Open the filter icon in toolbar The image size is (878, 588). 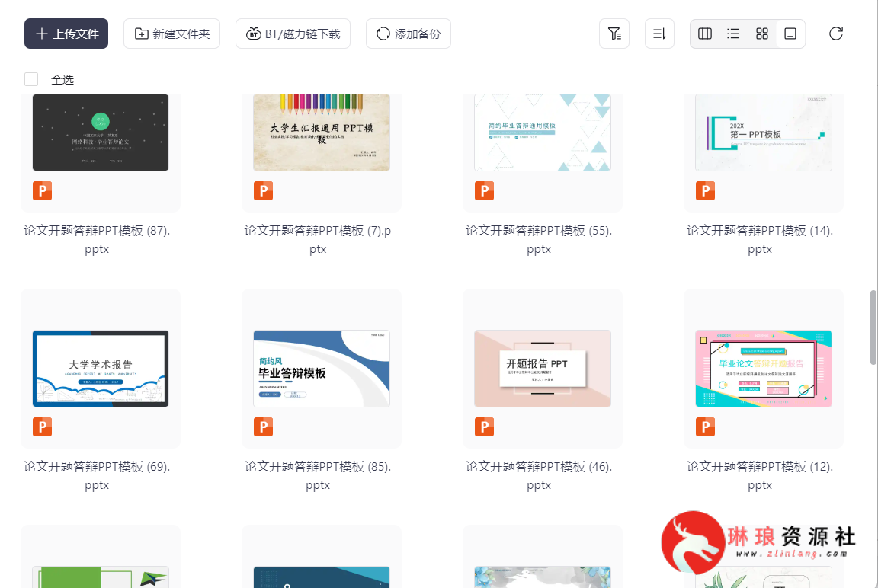click(x=614, y=34)
